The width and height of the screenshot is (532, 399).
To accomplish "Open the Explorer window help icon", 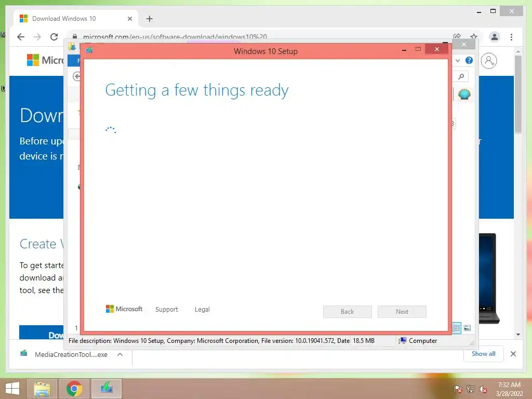I will (x=469, y=60).
